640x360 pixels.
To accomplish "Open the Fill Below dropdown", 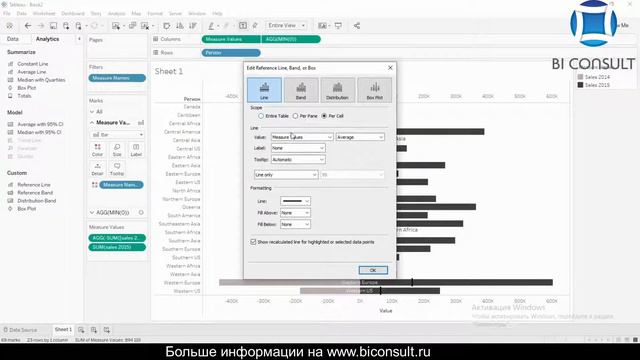I will pos(295,224).
